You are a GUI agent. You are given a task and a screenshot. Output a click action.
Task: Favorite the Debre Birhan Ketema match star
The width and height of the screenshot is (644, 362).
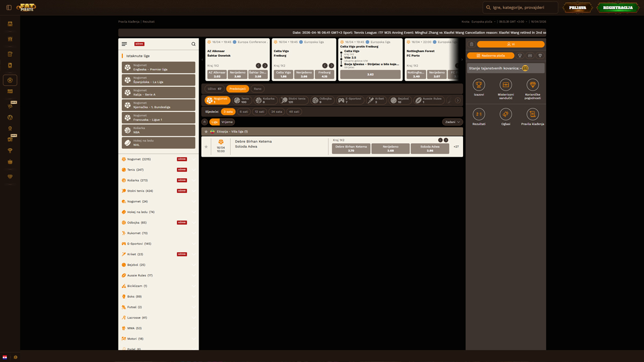coord(206,146)
